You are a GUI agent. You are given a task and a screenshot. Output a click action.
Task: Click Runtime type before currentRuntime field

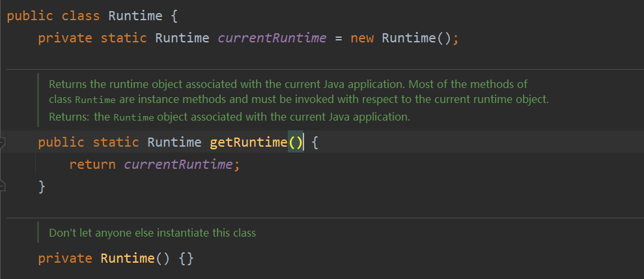[182, 38]
